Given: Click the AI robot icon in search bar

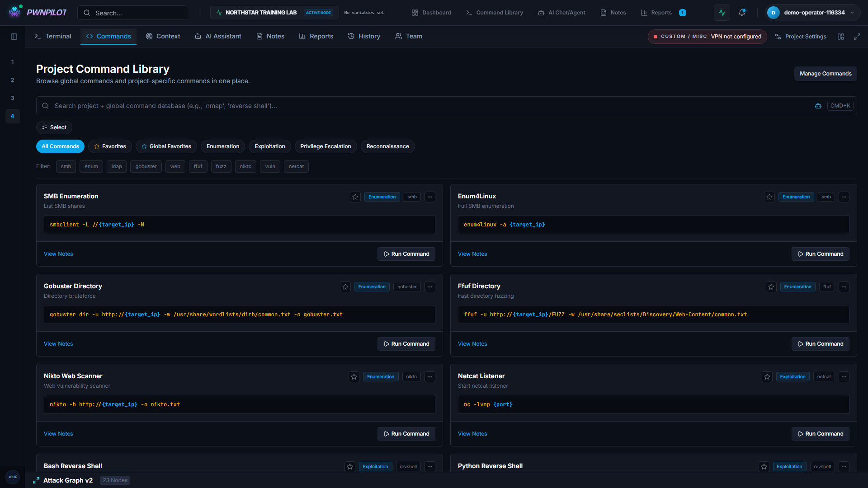Looking at the screenshot, I should (x=818, y=106).
